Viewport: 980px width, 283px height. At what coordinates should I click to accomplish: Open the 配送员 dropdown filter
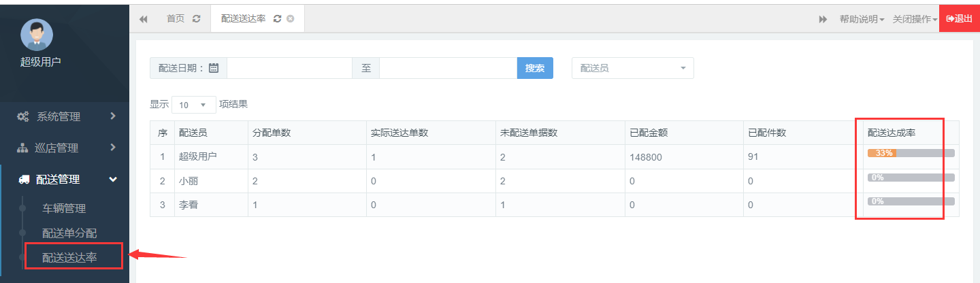[633, 68]
